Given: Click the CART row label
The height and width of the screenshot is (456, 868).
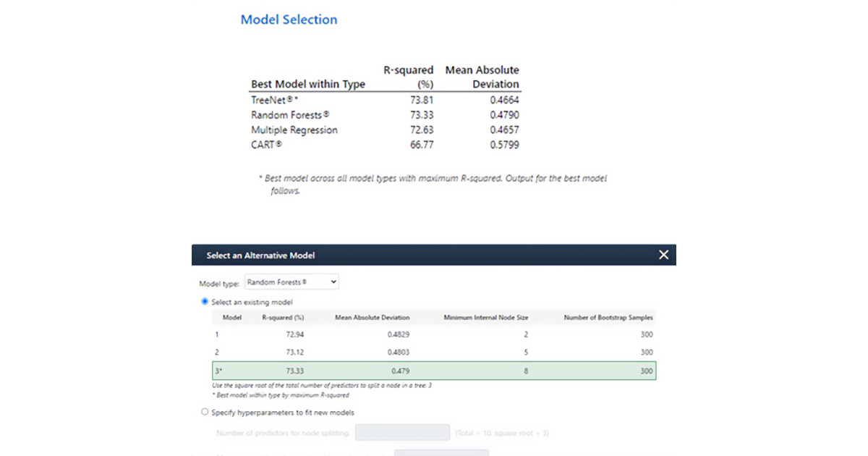Looking at the screenshot, I should pos(266,145).
